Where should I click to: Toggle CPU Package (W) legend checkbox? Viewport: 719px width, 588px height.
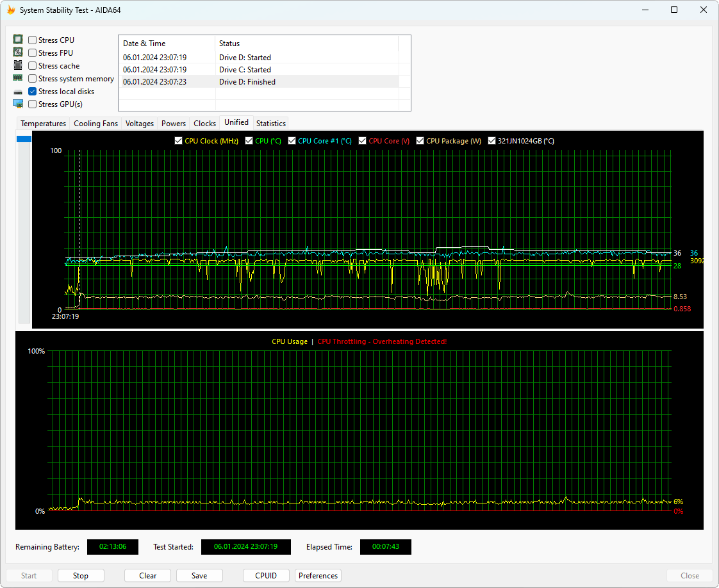(420, 141)
